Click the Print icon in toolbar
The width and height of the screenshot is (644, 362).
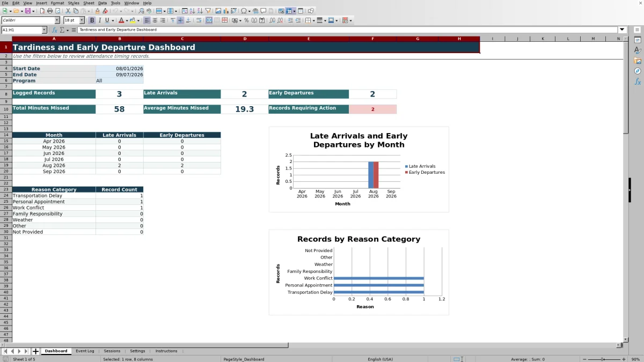[x=50, y=11]
